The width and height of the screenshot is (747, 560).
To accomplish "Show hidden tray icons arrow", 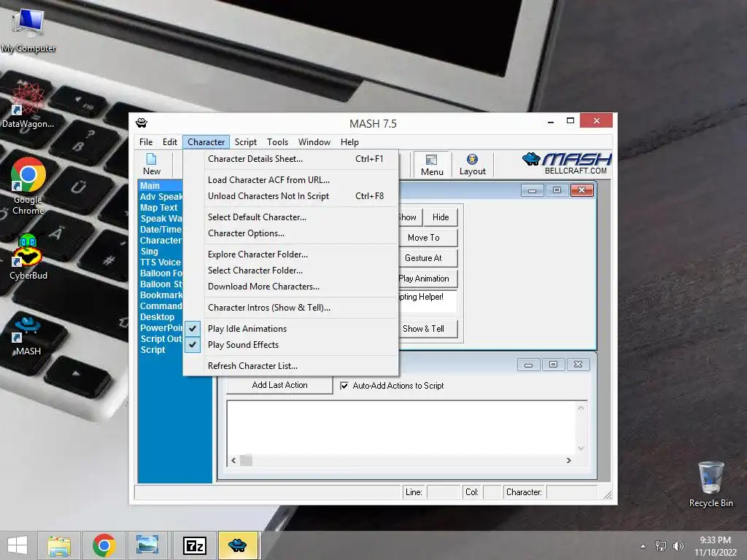I will pyautogui.click(x=643, y=546).
